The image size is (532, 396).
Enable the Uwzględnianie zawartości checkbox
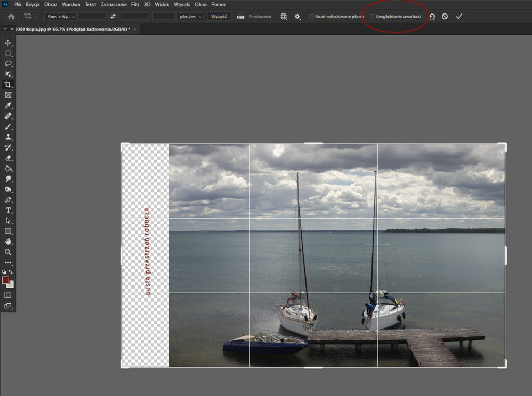coord(372,16)
